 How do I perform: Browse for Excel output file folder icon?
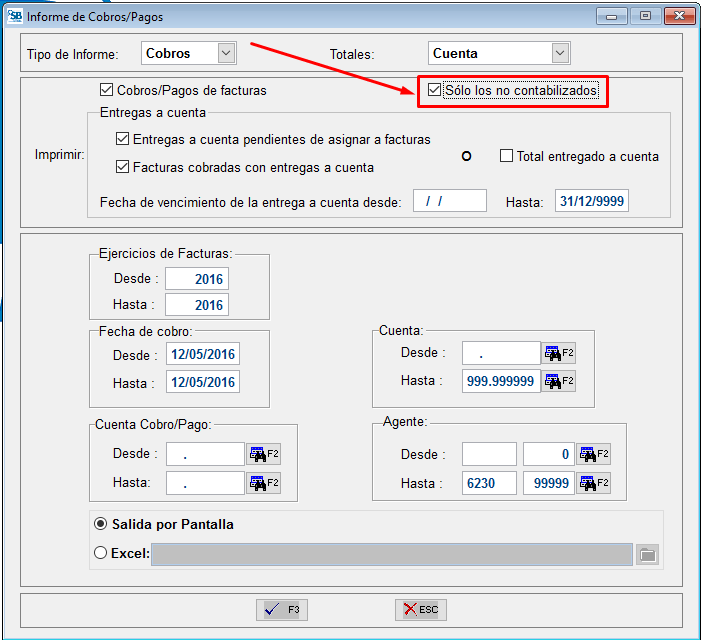[646, 554]
